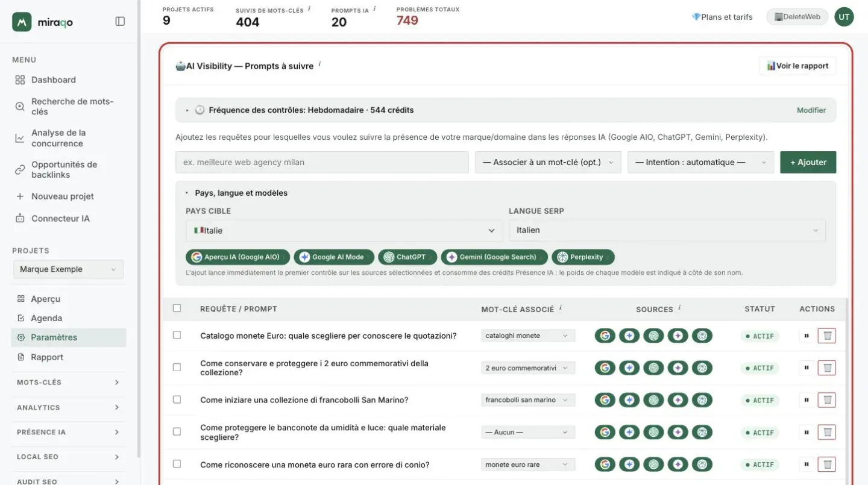Image resolution: width=868 pixels, height=485 pixels.
Task: Open the Agenda page
Action: [x=46, y=318]
